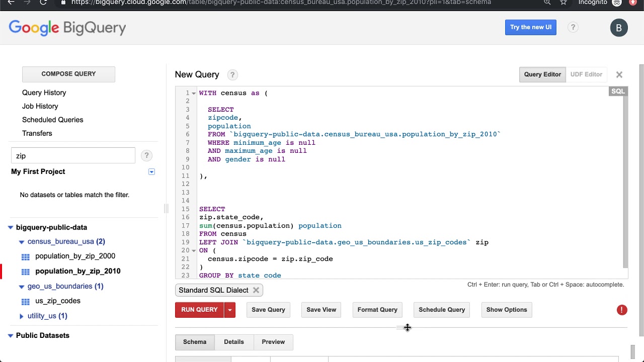Image resolution: width=644 pixels, height=362 pixels.
Task: Open Job History
Action: pyautogui.click(x=40, y=106)
